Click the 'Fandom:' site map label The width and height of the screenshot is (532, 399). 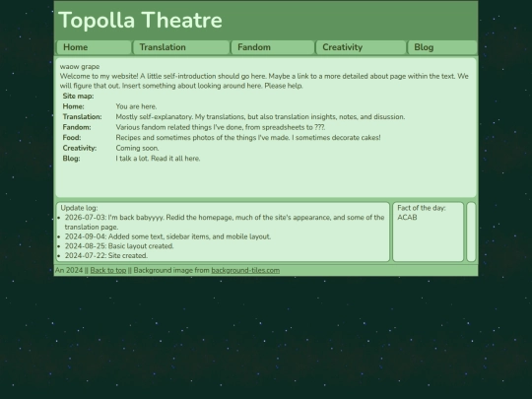click(x=77, y=127)
